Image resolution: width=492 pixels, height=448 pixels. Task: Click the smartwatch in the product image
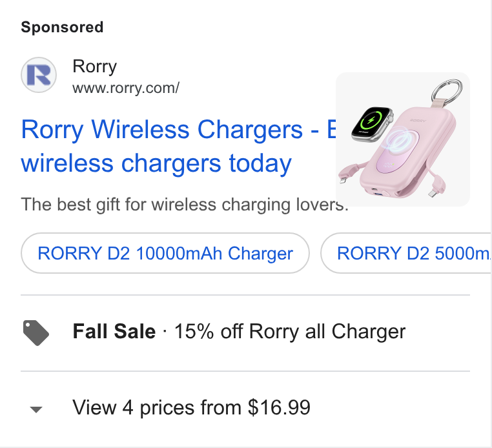(x=372, y=123)
